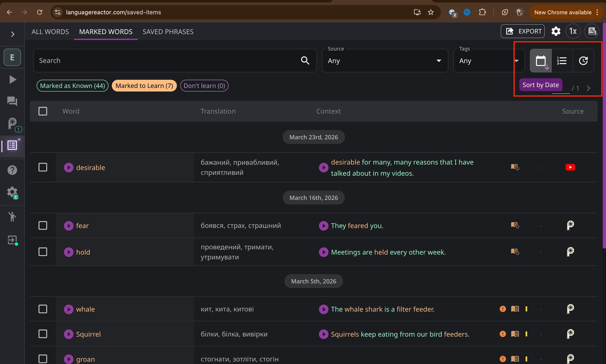
Task: Select the checkbox next to 'whale'
Action: (x=43, y=309)
